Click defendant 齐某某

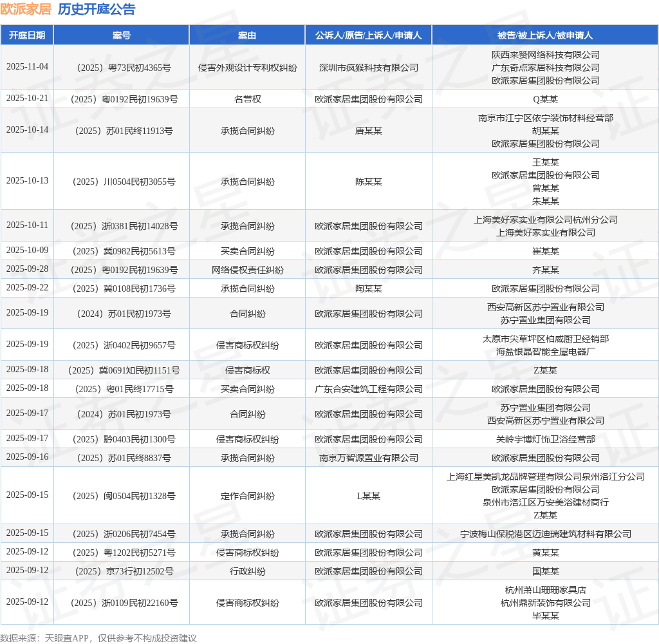coord(546,270)
